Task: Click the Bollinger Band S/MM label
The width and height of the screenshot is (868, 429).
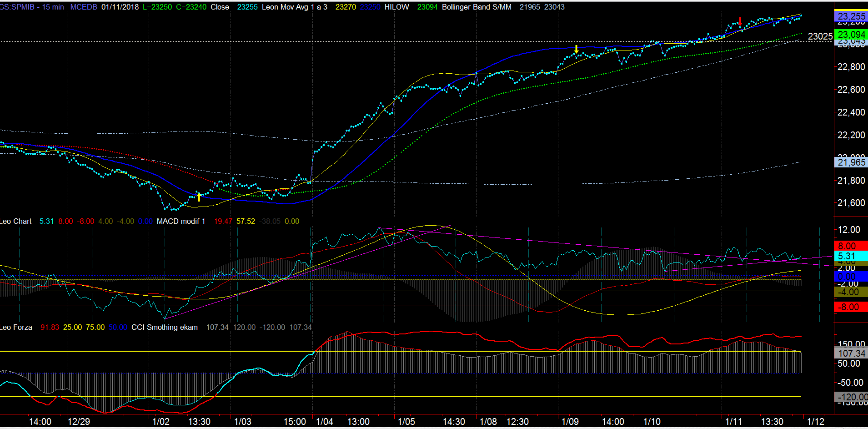Action: click(477, 7)
